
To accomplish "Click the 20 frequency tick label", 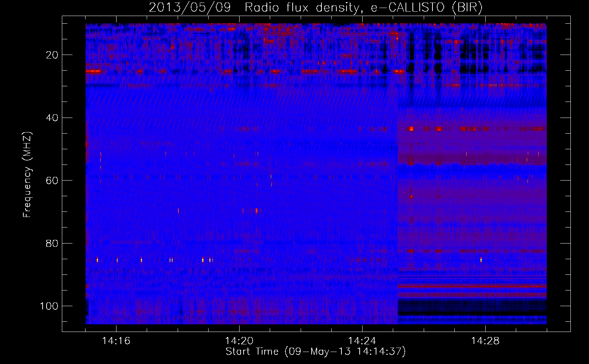I will click(x=52, y=55).
